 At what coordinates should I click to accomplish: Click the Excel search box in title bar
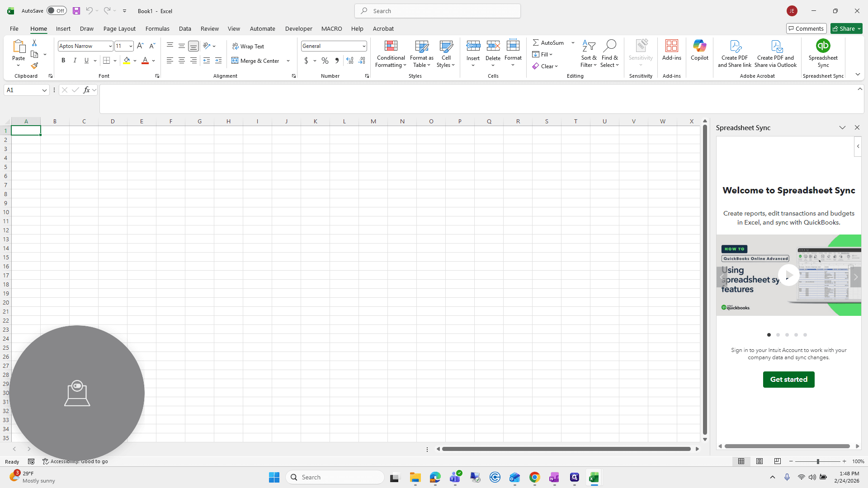[x=437, y=11]
